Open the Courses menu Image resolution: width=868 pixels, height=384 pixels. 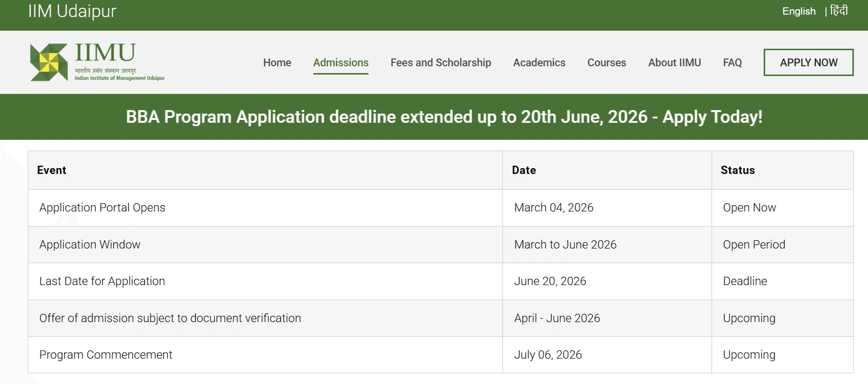click(607, 62)
